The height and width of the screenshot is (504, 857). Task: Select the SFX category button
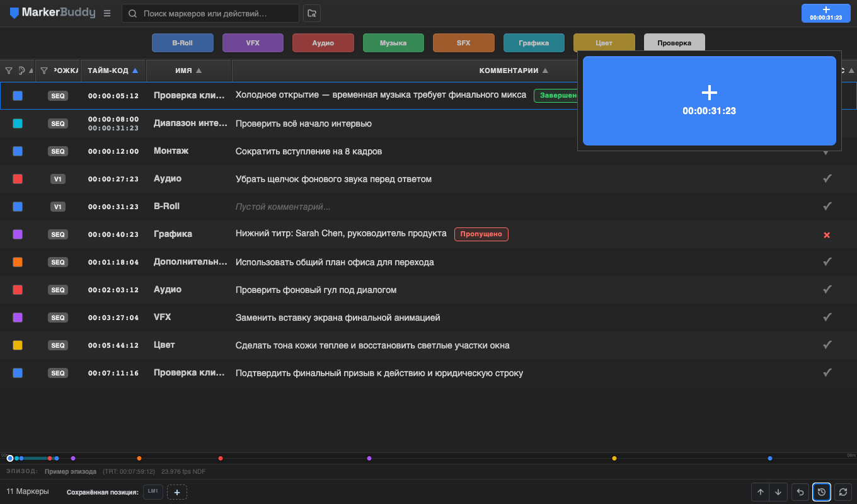463,43
